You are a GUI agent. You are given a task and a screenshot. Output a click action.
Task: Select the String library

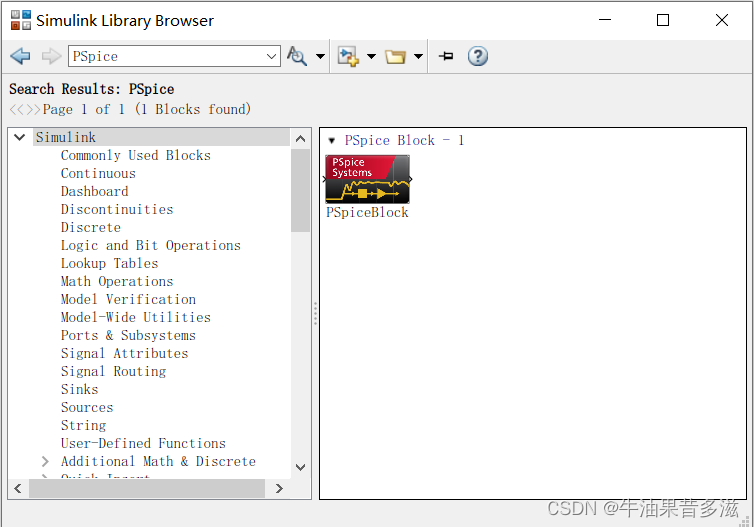pos(83,425)
